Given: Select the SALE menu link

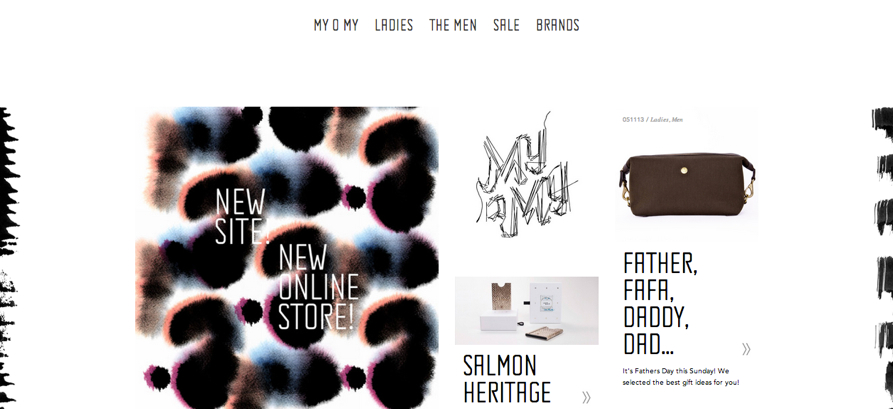Looking at the screenshot, I should 506,25.
